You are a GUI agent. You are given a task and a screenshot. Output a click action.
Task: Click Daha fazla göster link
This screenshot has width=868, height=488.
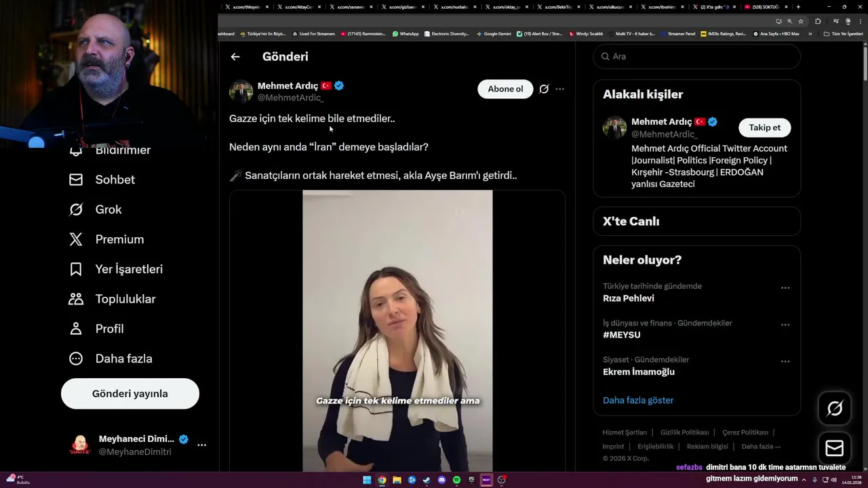[638, 401]
